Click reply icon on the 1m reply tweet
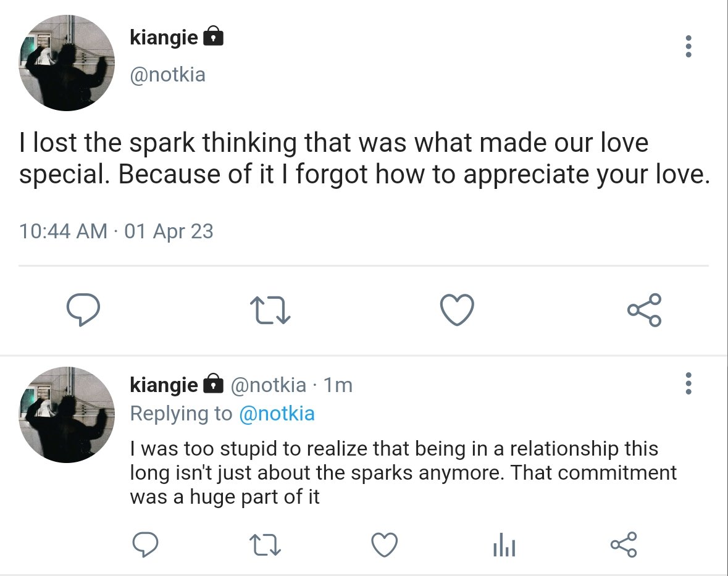This screenshot has width=728, height=576. (145, 544)
